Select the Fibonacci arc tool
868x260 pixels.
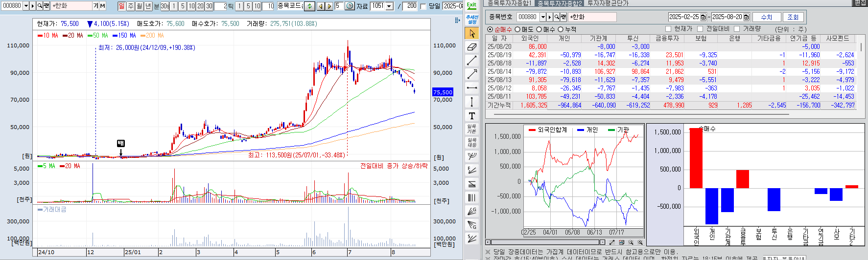[471, 156]
